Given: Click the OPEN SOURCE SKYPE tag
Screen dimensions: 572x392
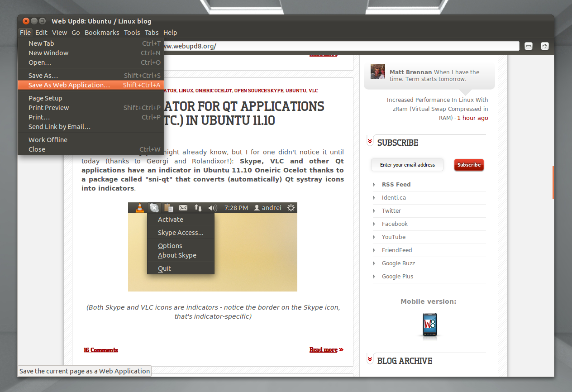Looking at the screenshot, I should [258, 91].
